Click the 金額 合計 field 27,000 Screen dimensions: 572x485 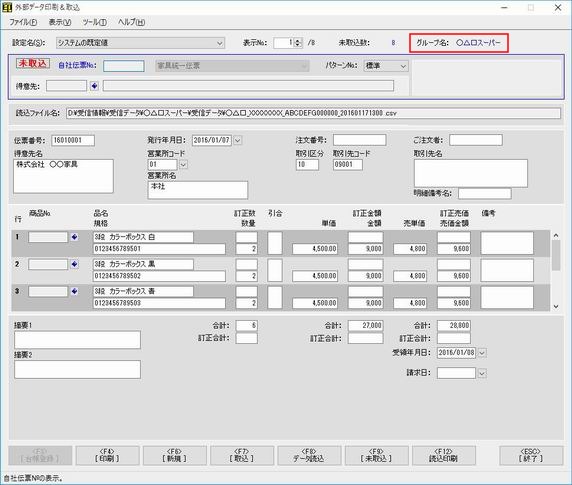point(366,325)
